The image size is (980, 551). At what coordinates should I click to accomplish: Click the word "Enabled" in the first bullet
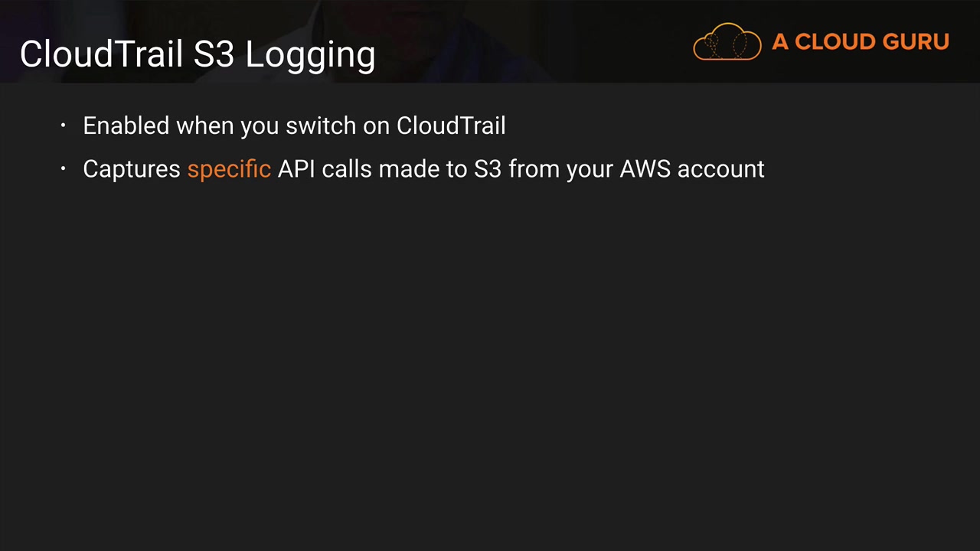point(126,126)
